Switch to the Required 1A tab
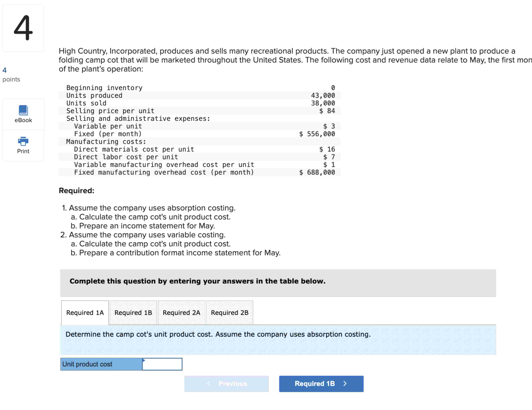532x410 pixels. (x=85, y=313)
